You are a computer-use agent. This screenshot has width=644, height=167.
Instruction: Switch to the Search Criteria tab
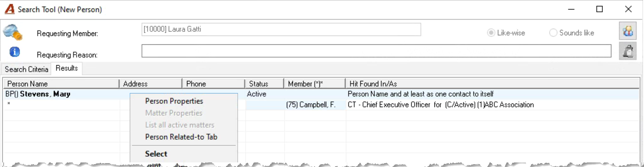[26, 69]
